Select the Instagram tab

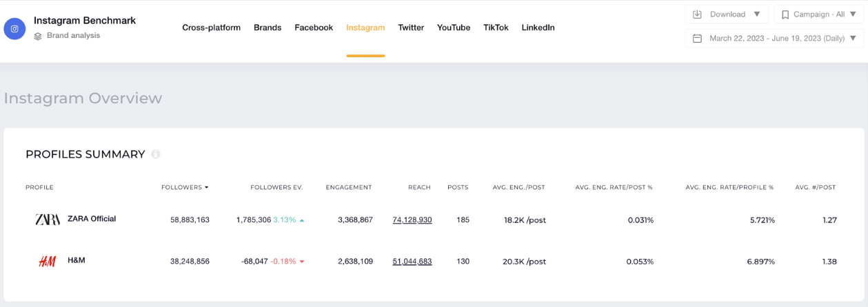(x=365, y=28)
